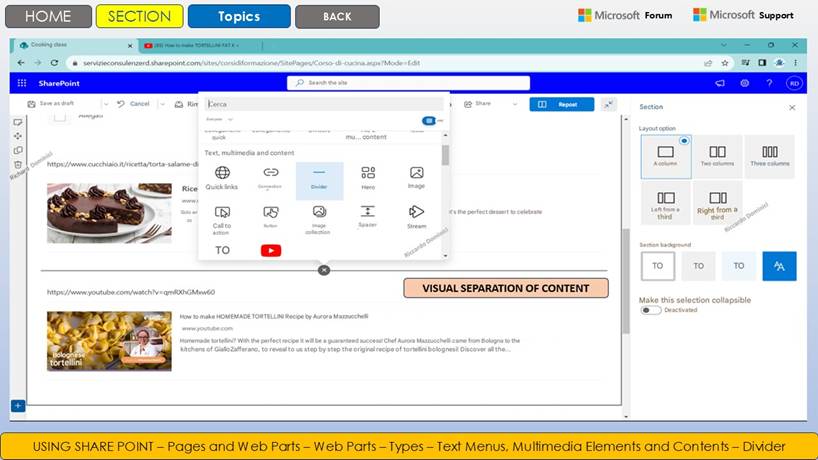Open the Topics navigation button
Viewport: 818px width, 460px height.
point(239,16)
